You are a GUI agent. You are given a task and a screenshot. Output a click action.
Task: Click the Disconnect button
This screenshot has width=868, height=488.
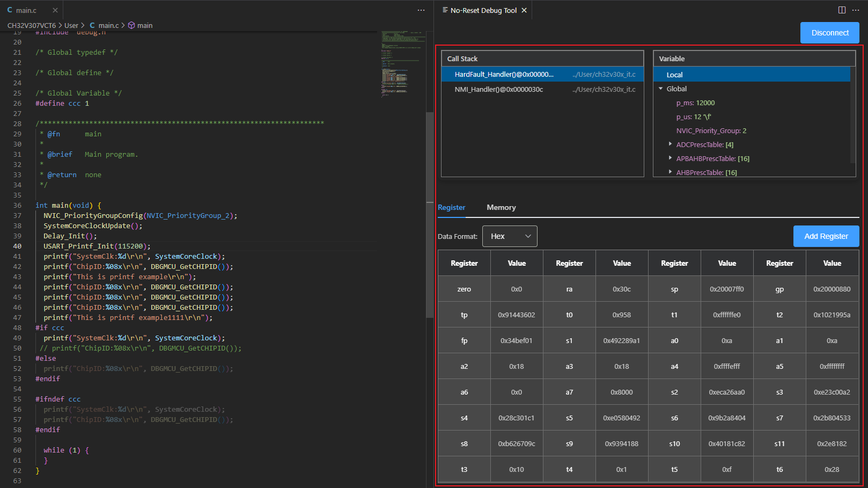pyautogui.click(x=829, y=33)
